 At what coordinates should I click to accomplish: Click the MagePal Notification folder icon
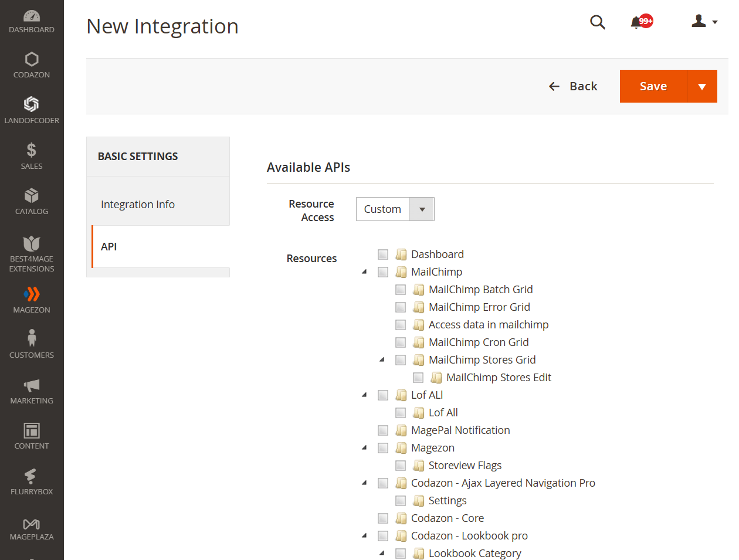tap(401, 430)
